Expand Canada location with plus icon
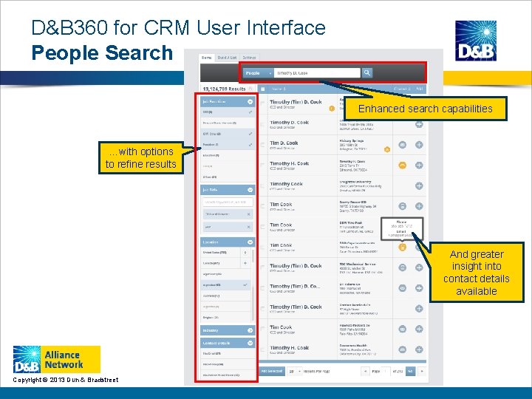This screenshot has width=532, height=399. pyautogui.click(x=245, y=263)
